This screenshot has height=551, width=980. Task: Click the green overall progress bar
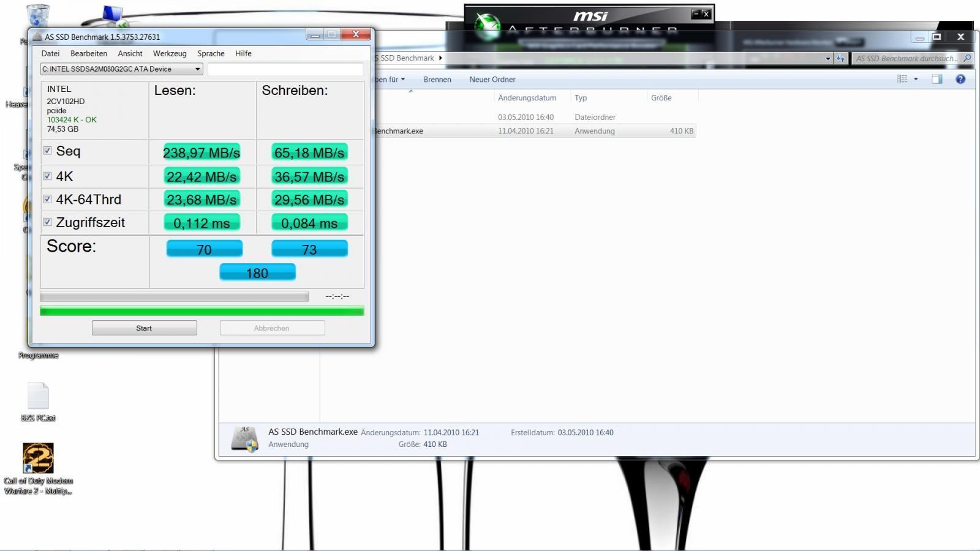(x=202, y=311)
